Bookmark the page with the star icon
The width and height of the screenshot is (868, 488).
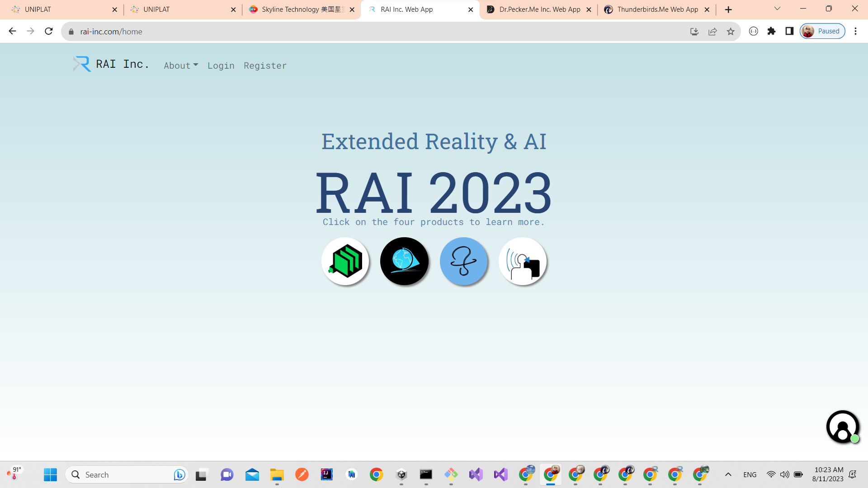coord(731,31)
